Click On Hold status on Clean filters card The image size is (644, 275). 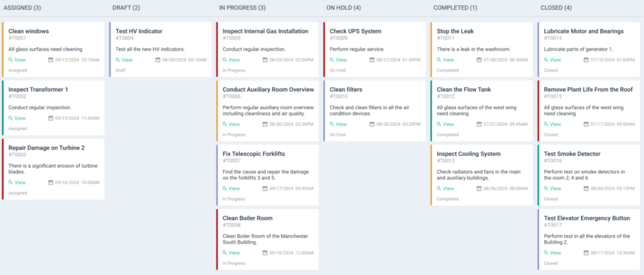[x=338, y=134]
